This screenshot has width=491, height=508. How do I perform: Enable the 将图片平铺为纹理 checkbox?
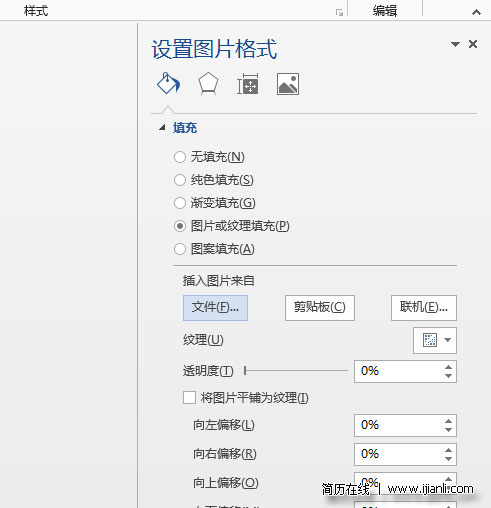point(189,397)
